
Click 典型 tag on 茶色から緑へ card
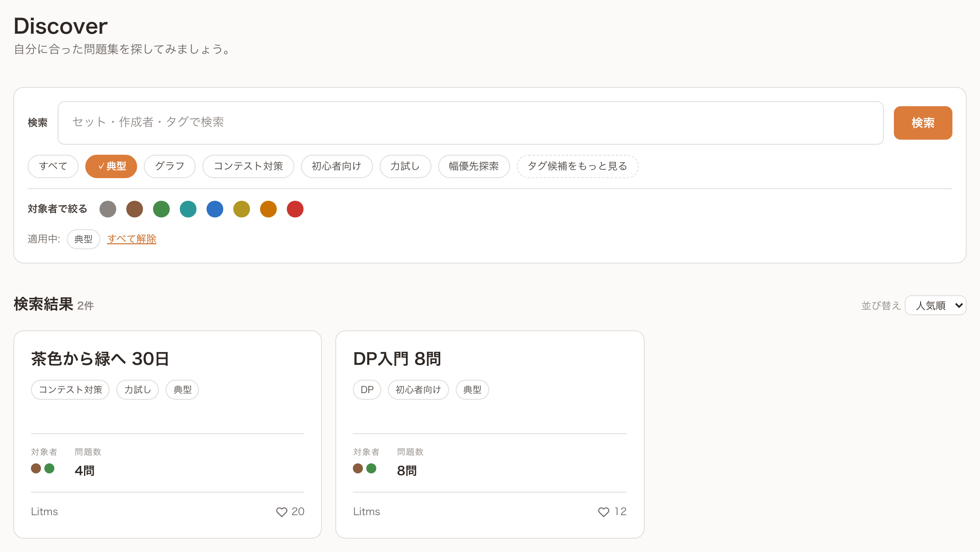[x=182, y=390]
